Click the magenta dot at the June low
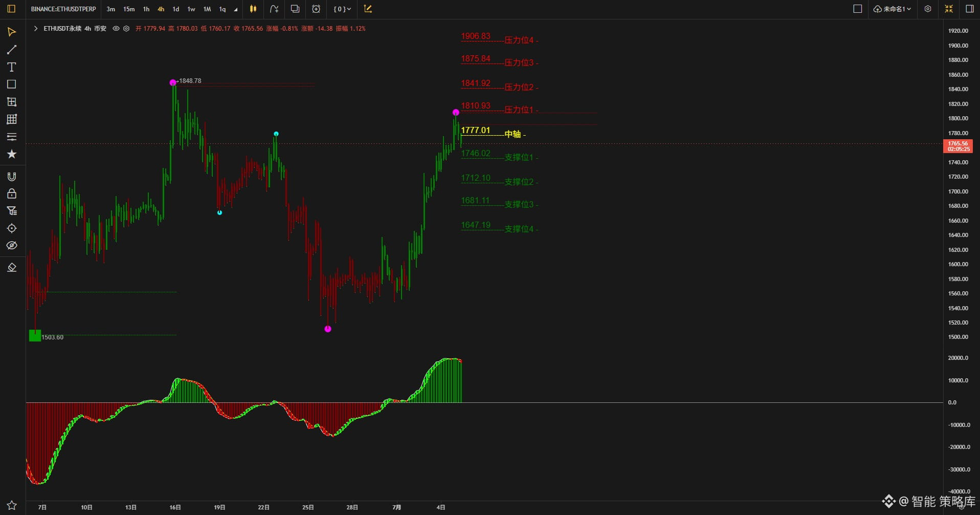Viewport: 980px width, 515px height. [x=328, y=329]
